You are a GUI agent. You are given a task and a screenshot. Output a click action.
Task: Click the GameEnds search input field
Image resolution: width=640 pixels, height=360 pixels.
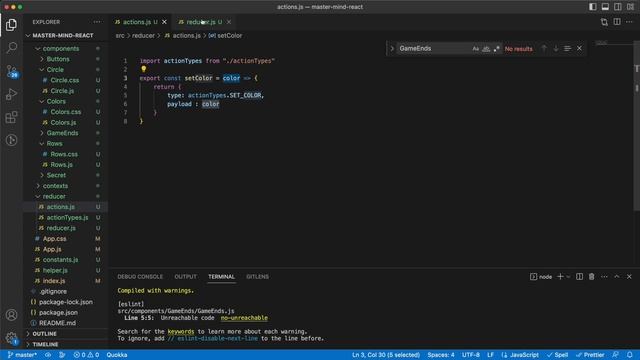tap(433, 49)
